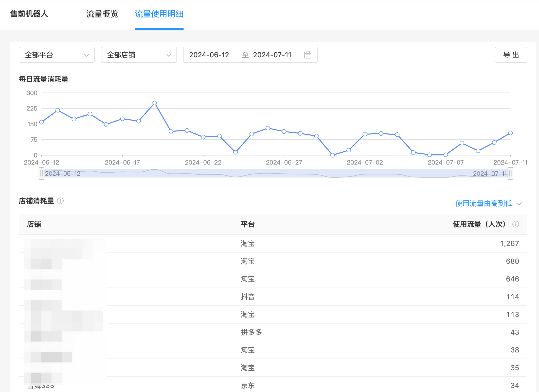
Task: Grab the right zoom slider handle
Action: (510, 173)
